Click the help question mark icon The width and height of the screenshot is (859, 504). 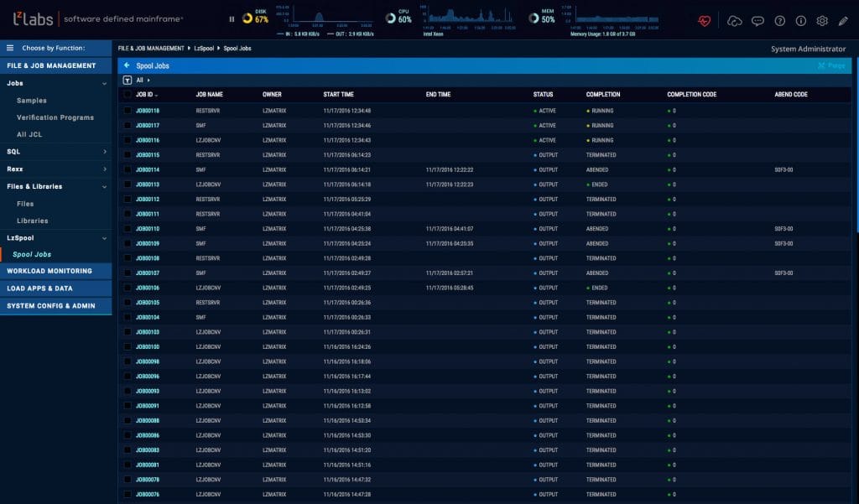pos(779,21)
